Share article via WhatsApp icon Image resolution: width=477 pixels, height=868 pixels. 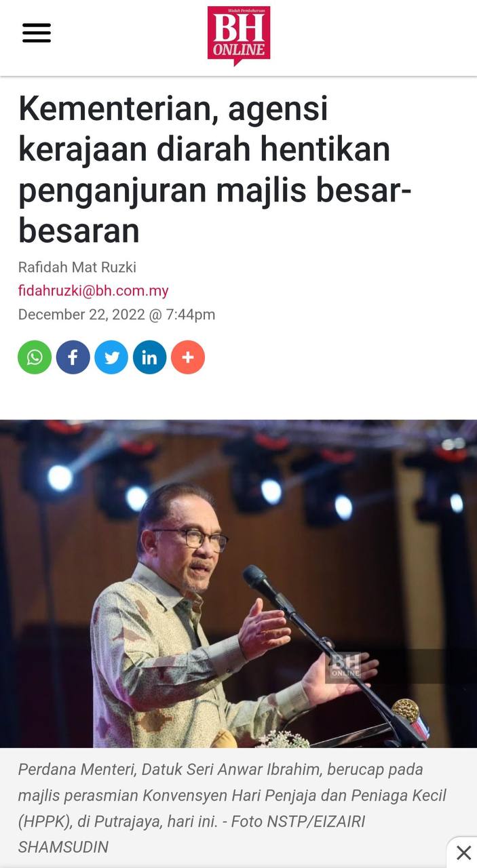35,357
